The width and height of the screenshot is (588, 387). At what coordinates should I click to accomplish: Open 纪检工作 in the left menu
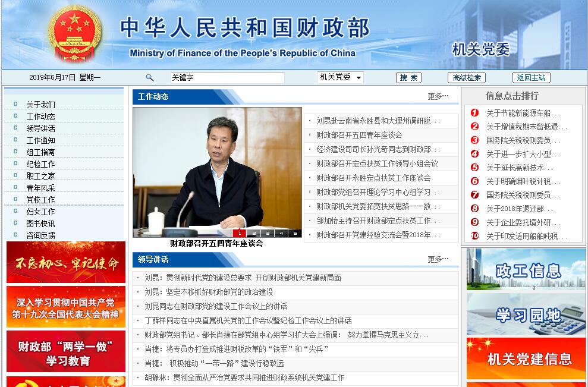(x=40, y=164)
